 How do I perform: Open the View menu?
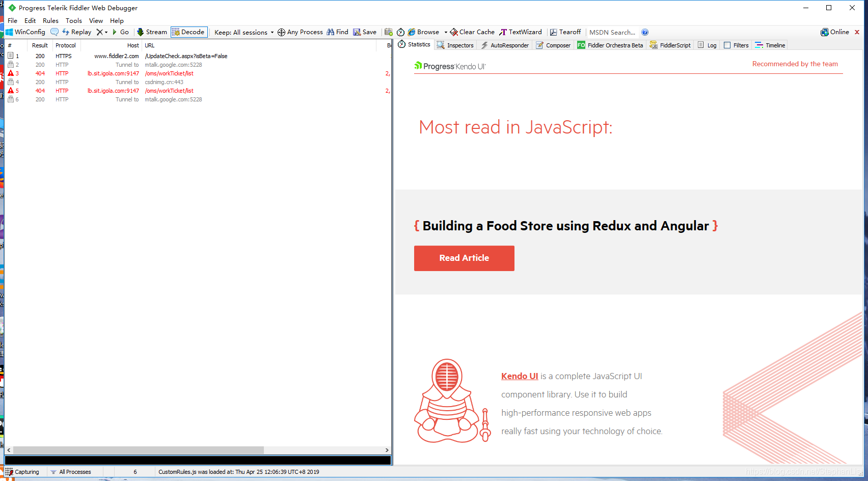pyautogui.click(x=96, y=21)
